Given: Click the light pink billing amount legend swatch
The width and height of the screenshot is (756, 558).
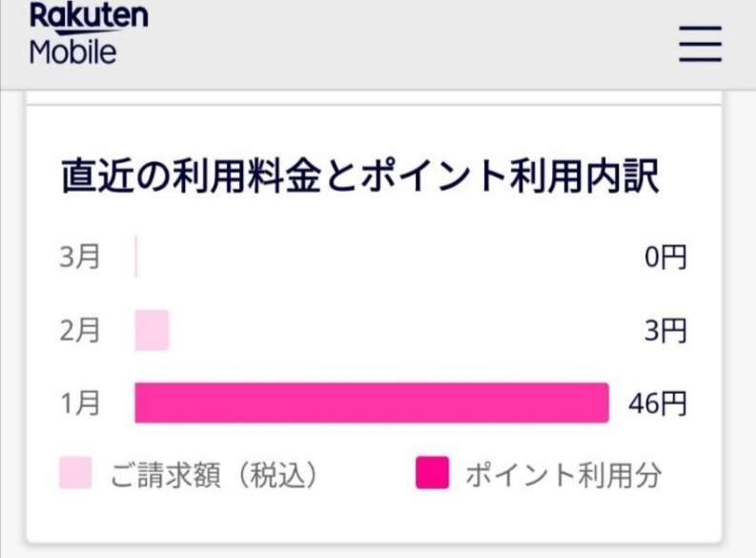Looking at the screenshot, I should pyautogui.click(x=75, y=473).
